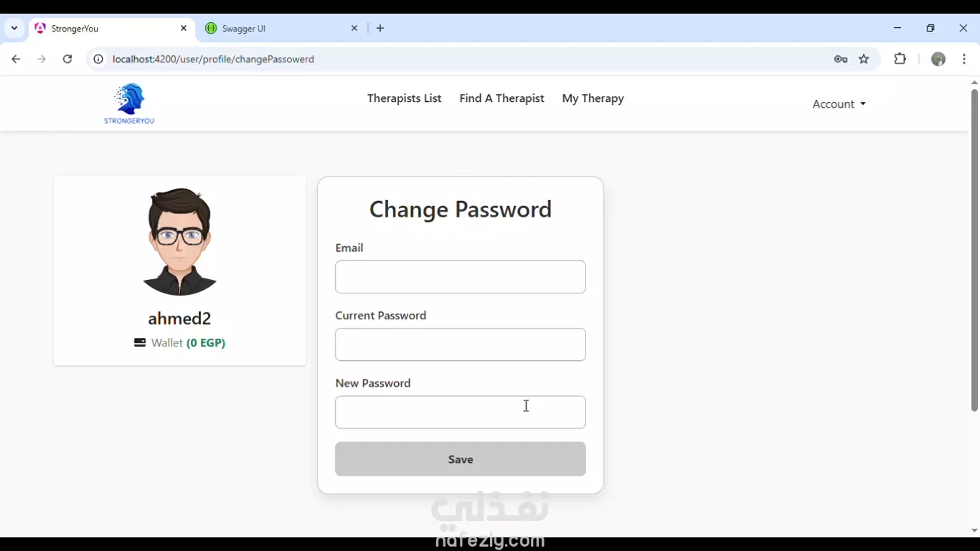Click the ahmed2 profile avatar image
Viewport: 980px width, 551px height.
[x=179, y=242]
